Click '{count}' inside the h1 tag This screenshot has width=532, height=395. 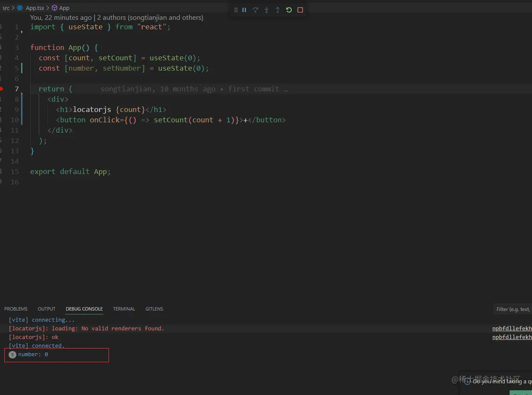(x=130, y=109)
